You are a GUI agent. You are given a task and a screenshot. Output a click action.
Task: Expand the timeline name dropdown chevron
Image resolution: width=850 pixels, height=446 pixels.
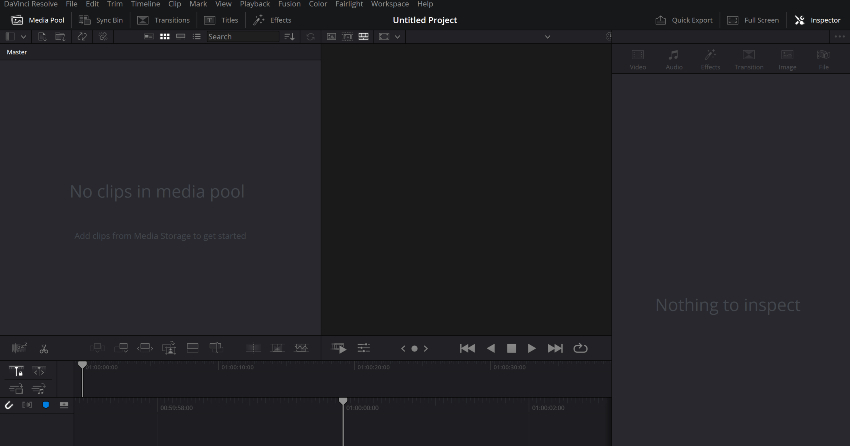547,36
